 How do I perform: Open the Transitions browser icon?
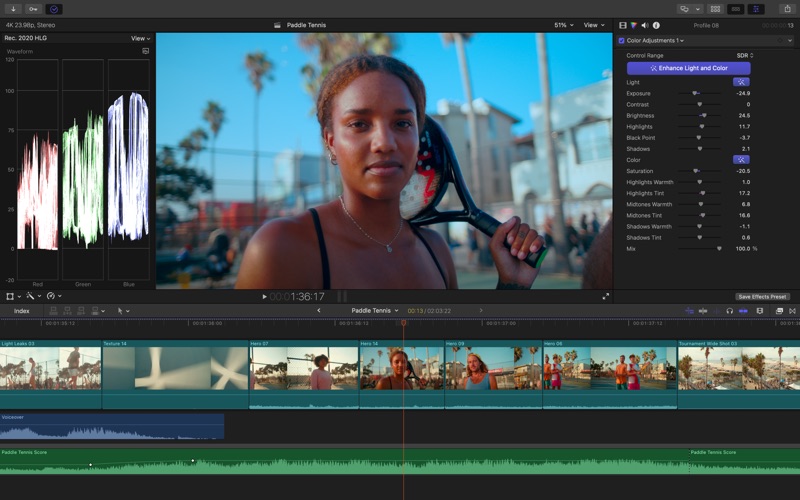click(792, 311)
